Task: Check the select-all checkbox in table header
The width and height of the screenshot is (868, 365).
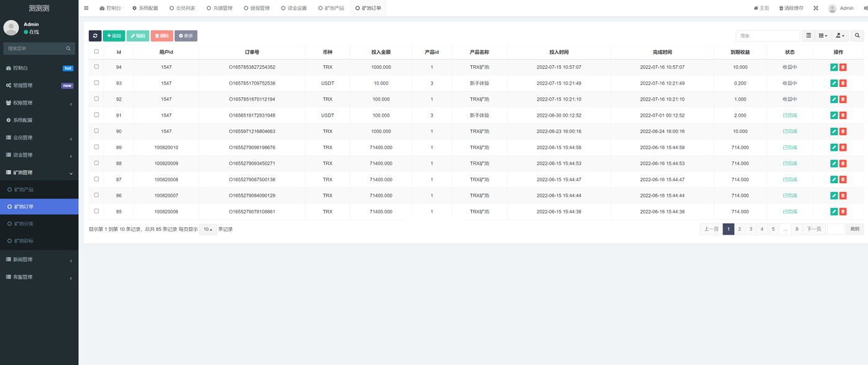Action: (96, 52)
